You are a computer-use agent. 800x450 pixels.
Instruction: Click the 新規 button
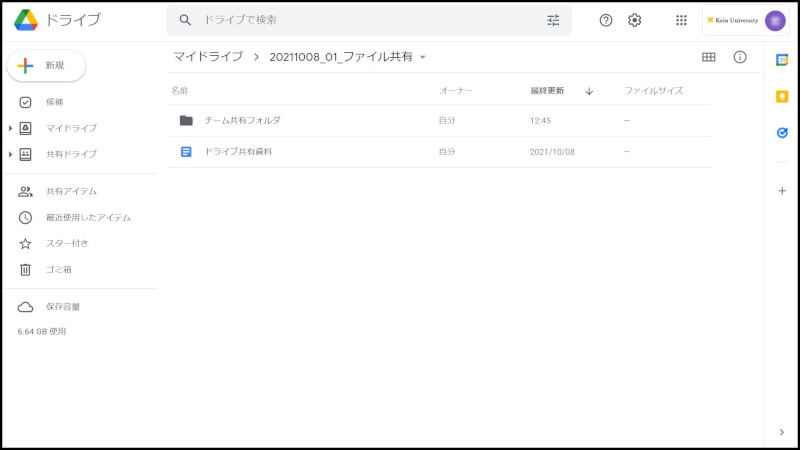[x=46, y=65]
